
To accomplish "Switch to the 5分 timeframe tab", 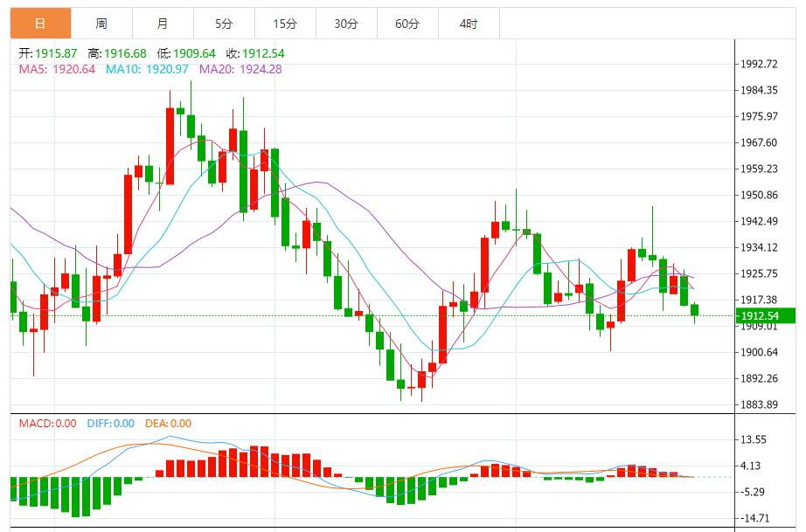I will [x=224, y=23].
